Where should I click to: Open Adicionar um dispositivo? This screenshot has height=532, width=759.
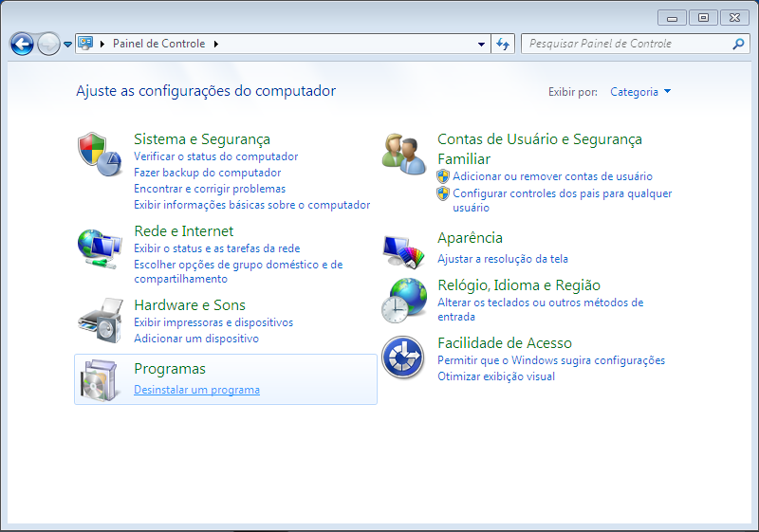[196, 339]
